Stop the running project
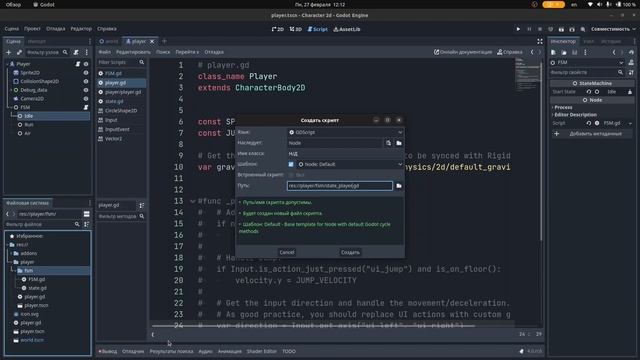 (x=540, y=29)
